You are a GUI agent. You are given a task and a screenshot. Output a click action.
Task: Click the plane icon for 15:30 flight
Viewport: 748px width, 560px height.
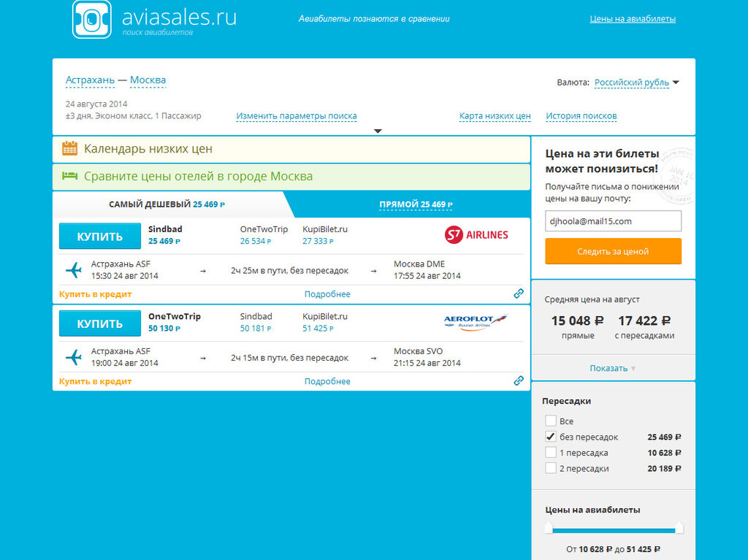point(74,270)
